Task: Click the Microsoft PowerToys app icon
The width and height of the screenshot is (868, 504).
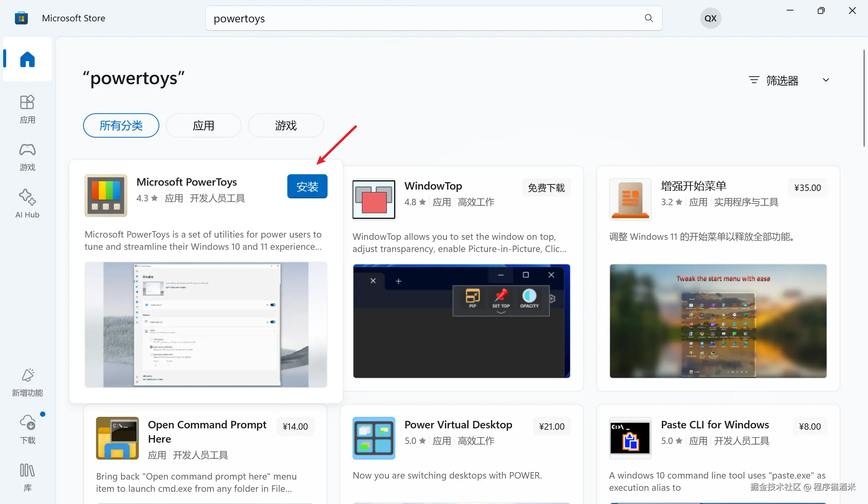Action: [106, 195]
